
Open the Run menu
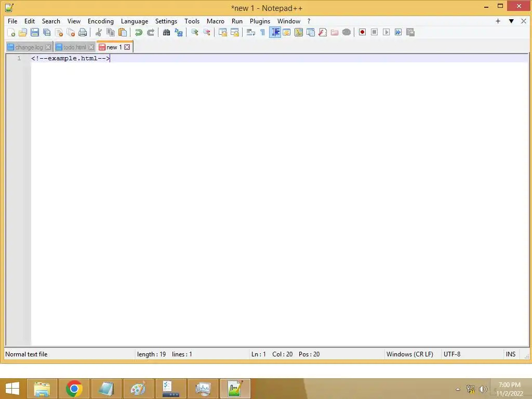(237, 21)
